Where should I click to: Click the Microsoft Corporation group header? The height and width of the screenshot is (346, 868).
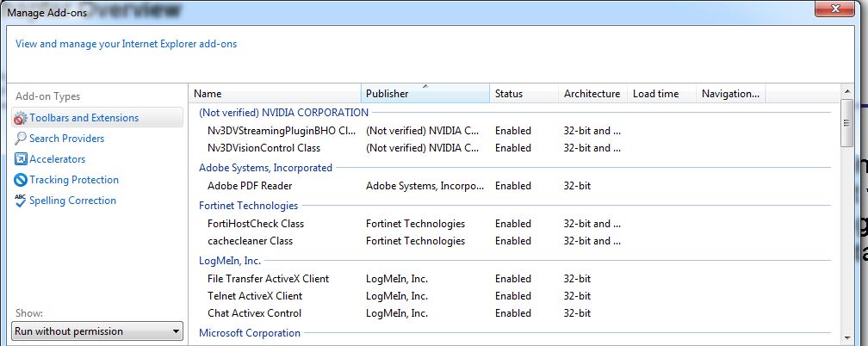[x=250, y=333]
